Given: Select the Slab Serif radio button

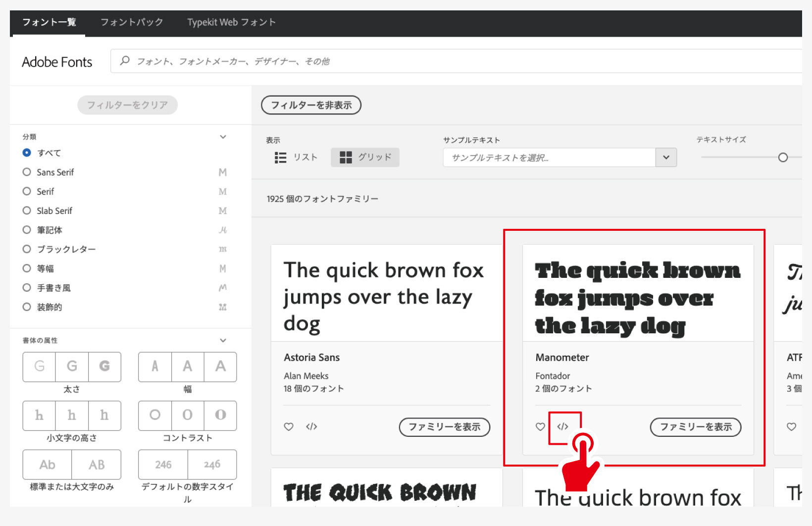Looking at the screenshot, I should tap(27, 210).
